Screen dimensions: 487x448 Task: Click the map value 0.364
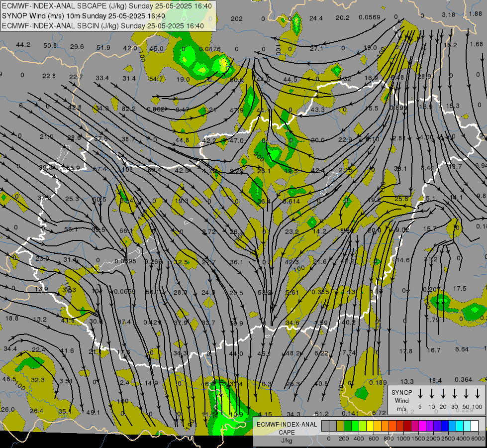point(464,380)
